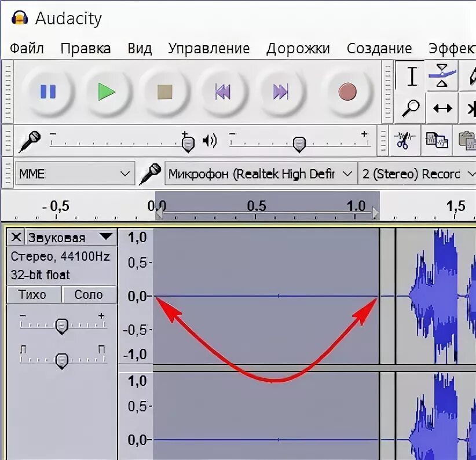Screen dimensions: 476x460
Task: Click the right selection marker on the ruler
Action: [375, 213]
